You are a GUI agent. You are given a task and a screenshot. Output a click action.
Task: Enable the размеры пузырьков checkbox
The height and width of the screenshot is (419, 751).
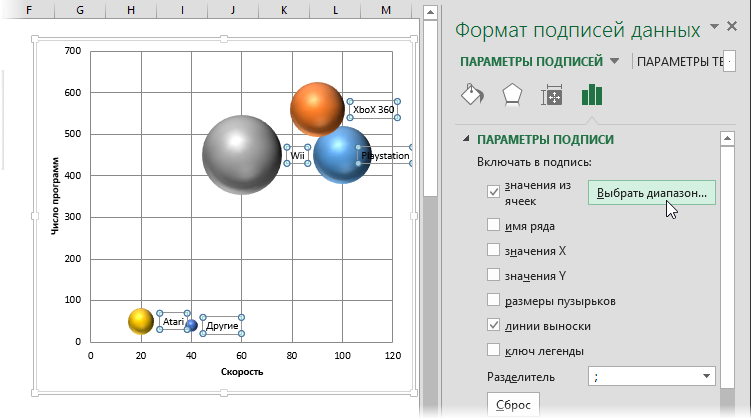[x=493, y=300]
